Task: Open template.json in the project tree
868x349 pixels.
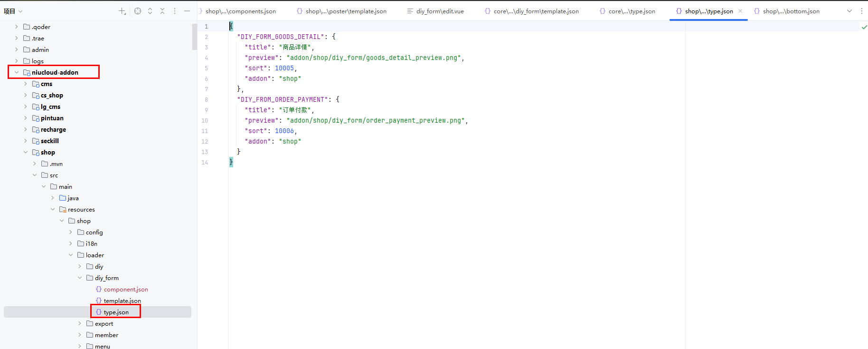Action: pos(122,301)
